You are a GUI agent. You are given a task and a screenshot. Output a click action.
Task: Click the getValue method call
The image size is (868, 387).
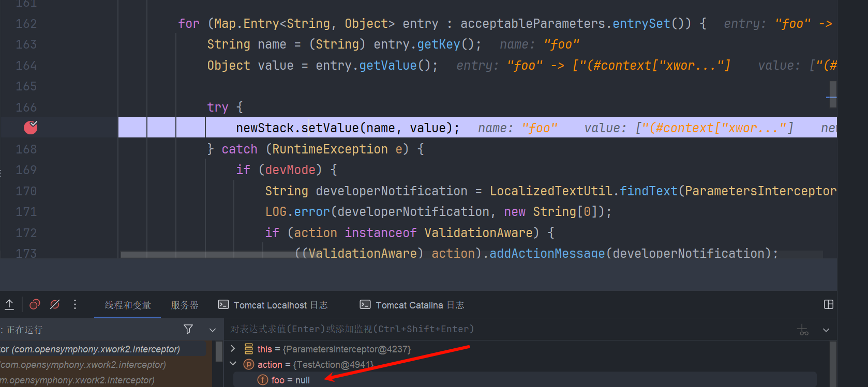point(387,66)
